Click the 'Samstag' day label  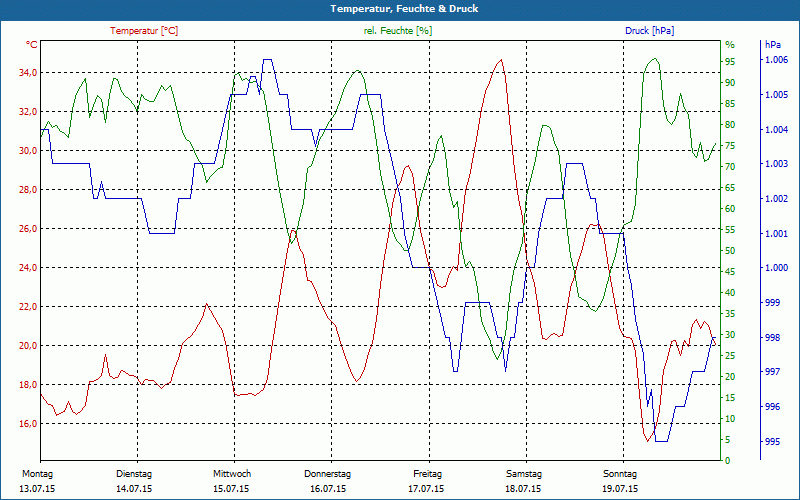(x=523, y=474)
